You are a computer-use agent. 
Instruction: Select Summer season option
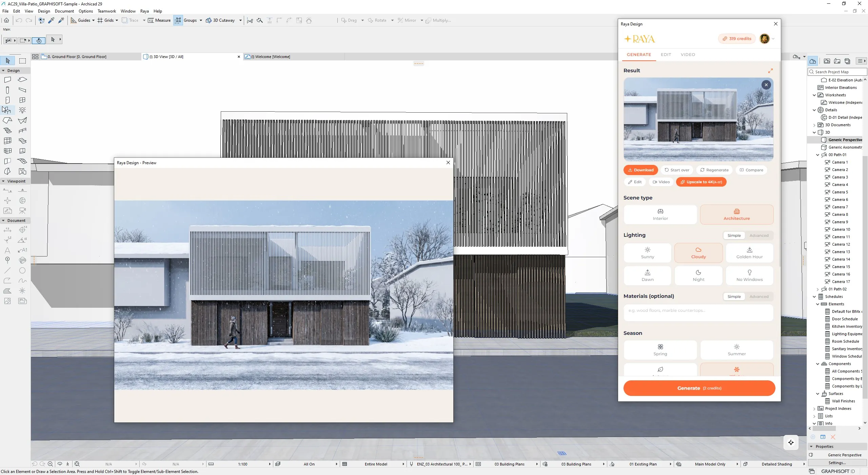coord(736,350)
